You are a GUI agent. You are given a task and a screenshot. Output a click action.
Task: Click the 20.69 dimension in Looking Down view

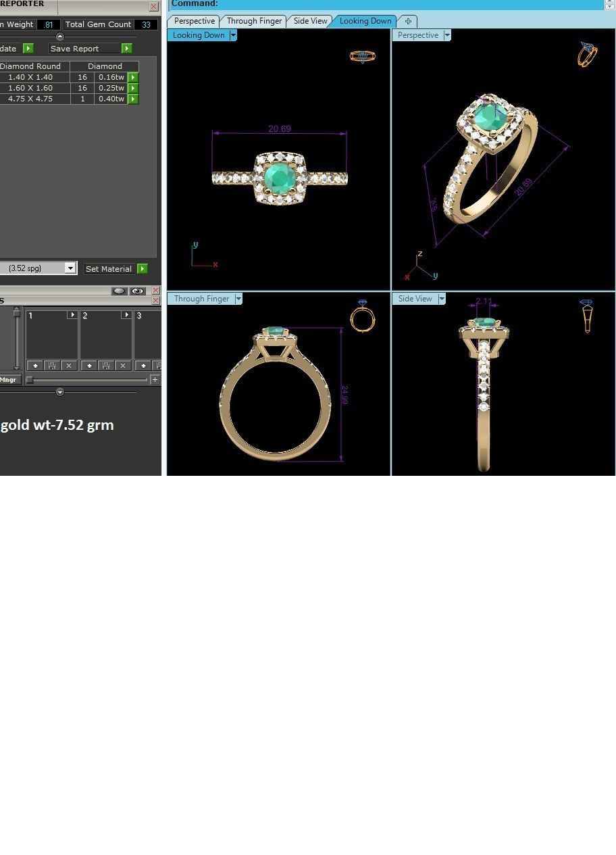[280, 128]
